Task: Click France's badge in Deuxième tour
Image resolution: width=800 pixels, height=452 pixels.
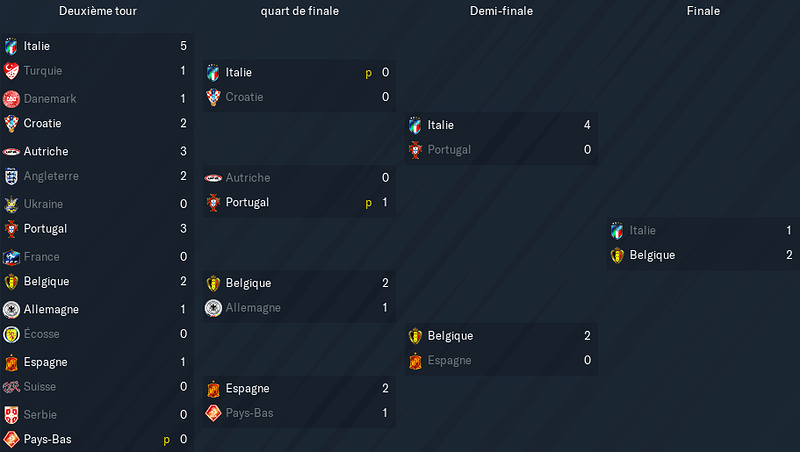Action: pos(11,257)
